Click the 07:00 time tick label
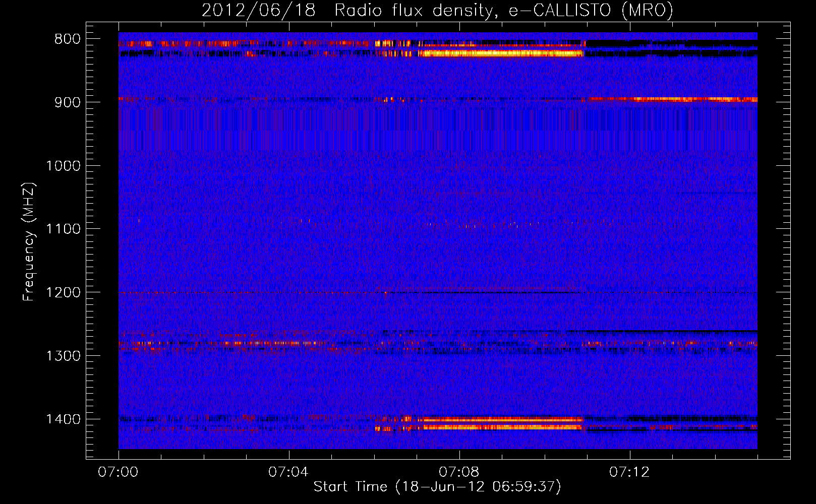 118,472
